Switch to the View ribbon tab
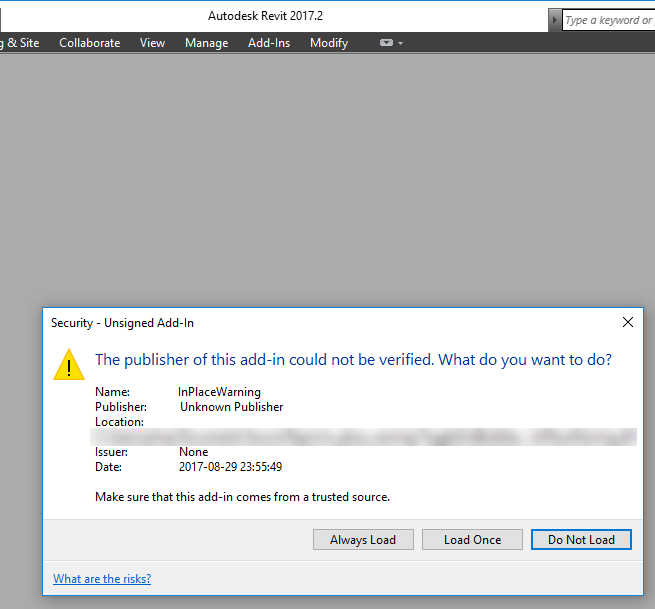This screenshot has height=609, width=655. click(x=152, y=43)
